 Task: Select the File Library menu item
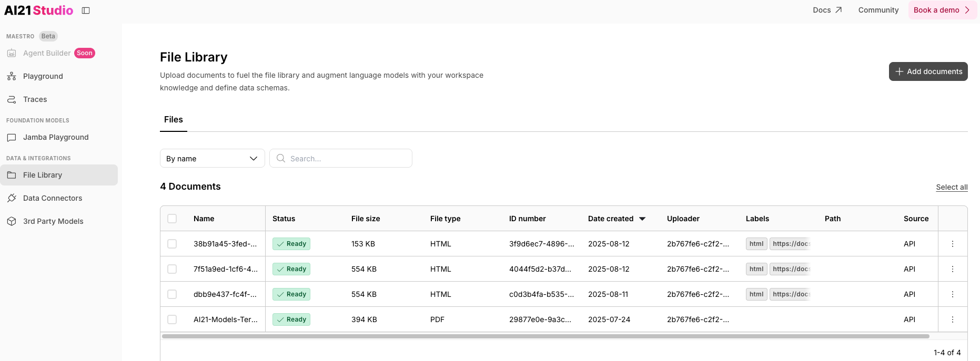click(x=59, y=175)
